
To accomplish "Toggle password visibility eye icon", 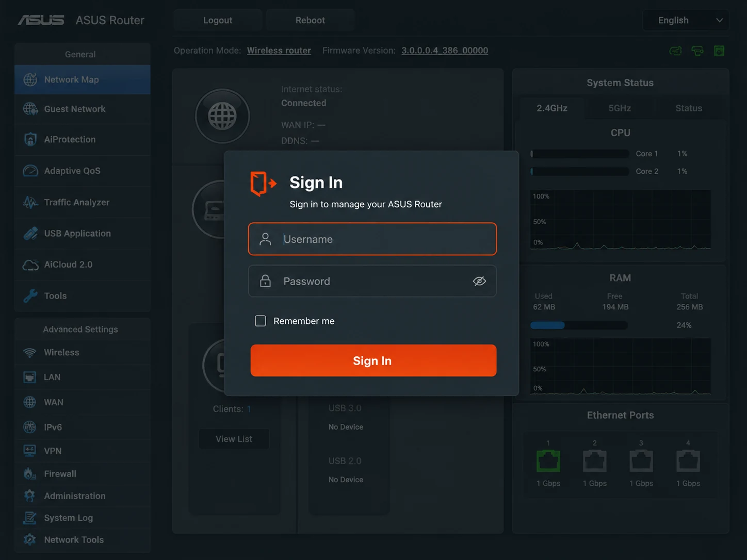I will pos(479,281).
